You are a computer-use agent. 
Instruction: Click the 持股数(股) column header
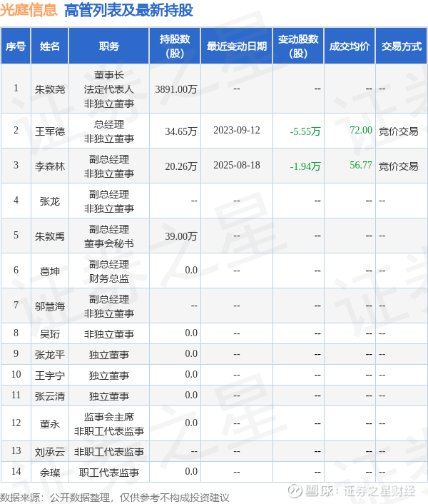[x=175, y=46]
